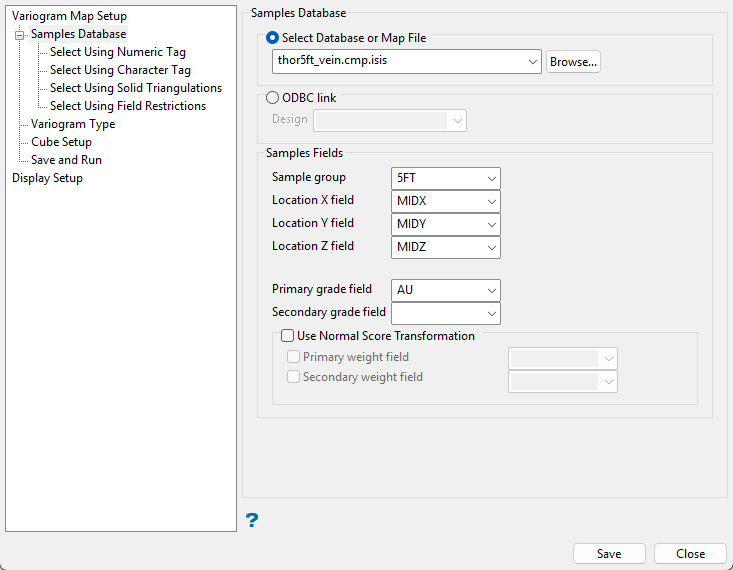Collapse the Samples Database tree node
This screenshot has width=733, height=570.
[19, 34]
